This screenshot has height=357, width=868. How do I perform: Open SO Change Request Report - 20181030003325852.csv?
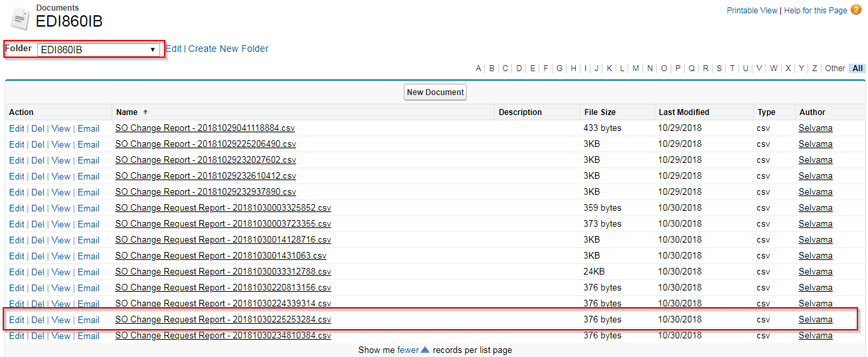(x=223, y=207)
